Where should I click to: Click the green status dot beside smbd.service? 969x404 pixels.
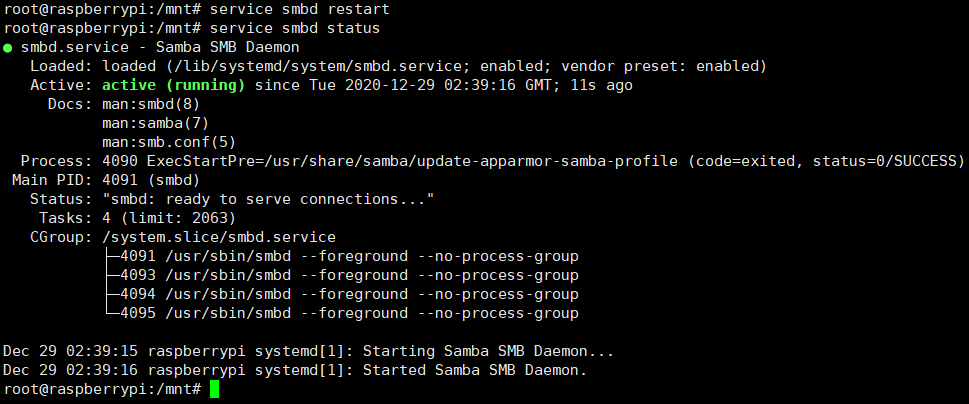tap(8, 48)
